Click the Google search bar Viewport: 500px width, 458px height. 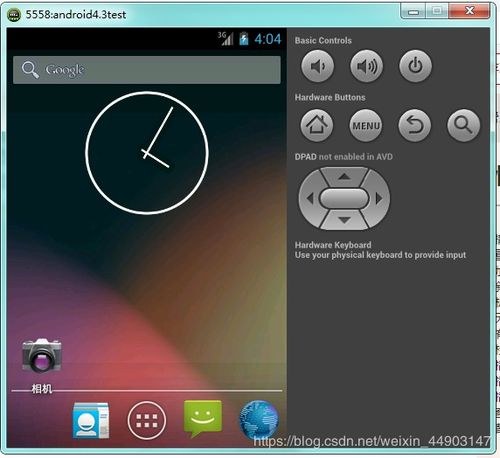tap(147, 70)
